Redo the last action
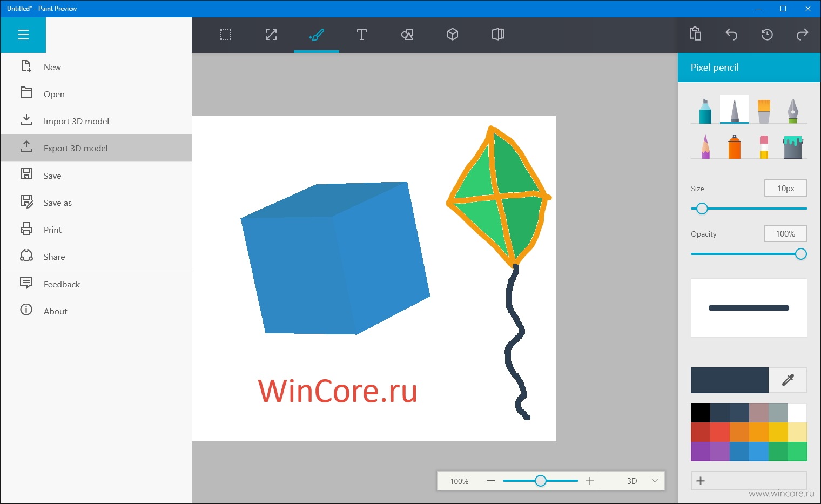 (803, 35)
